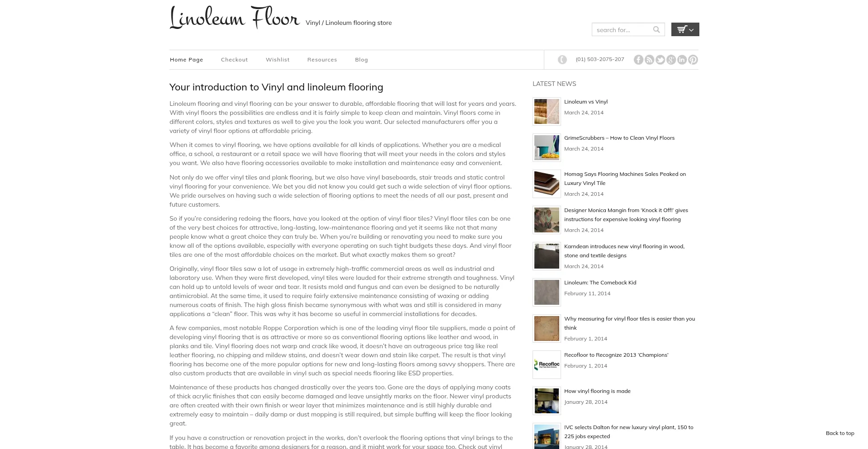Click the phone icon beside the number

(x=562, y=60)
